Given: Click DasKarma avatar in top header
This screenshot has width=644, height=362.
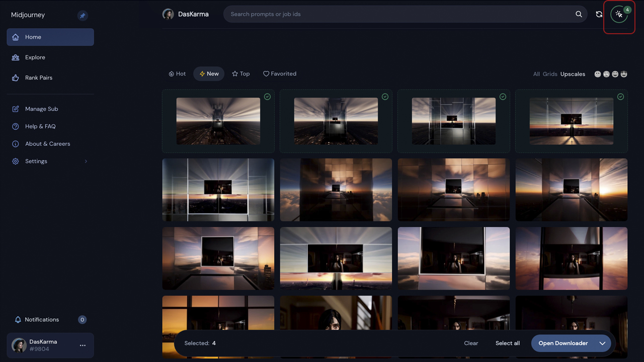Looking at the screenshot, I should coord(168,14).
